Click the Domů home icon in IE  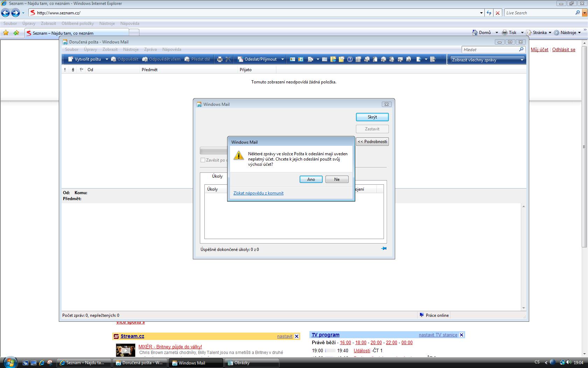[482, 33]
